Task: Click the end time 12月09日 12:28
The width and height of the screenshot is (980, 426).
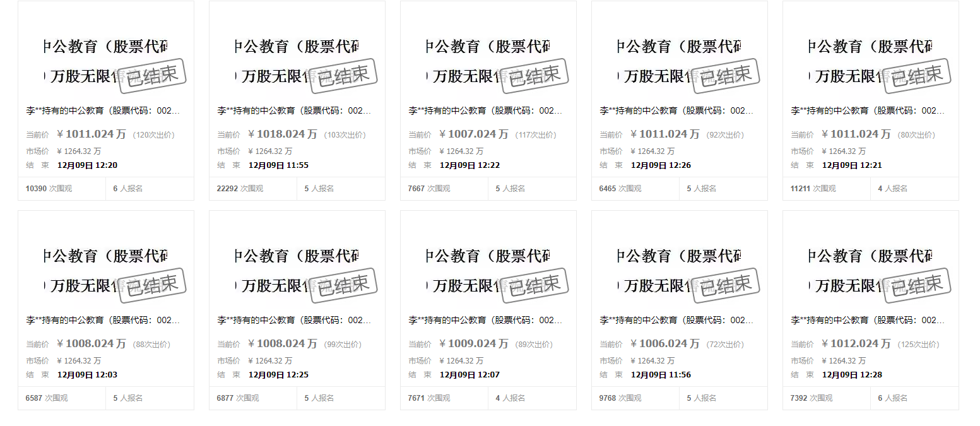Action: point(853,375)
